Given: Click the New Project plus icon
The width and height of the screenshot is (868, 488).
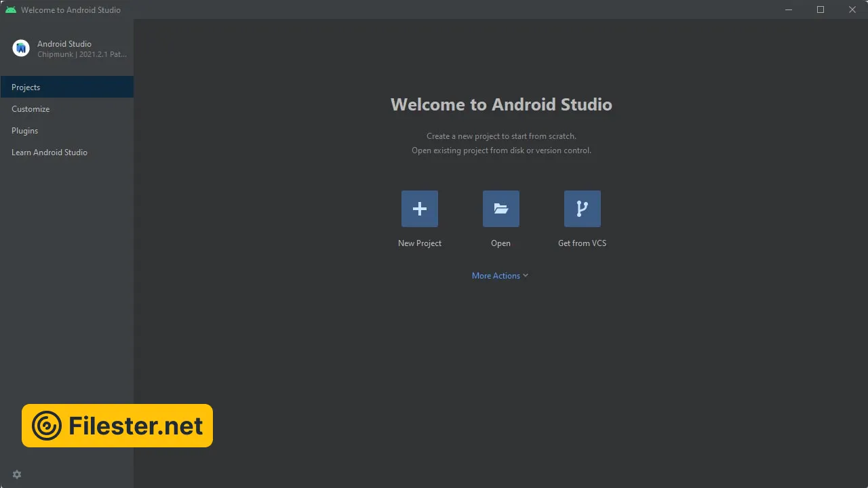Looking at the screenshot, I should (420, 209).
